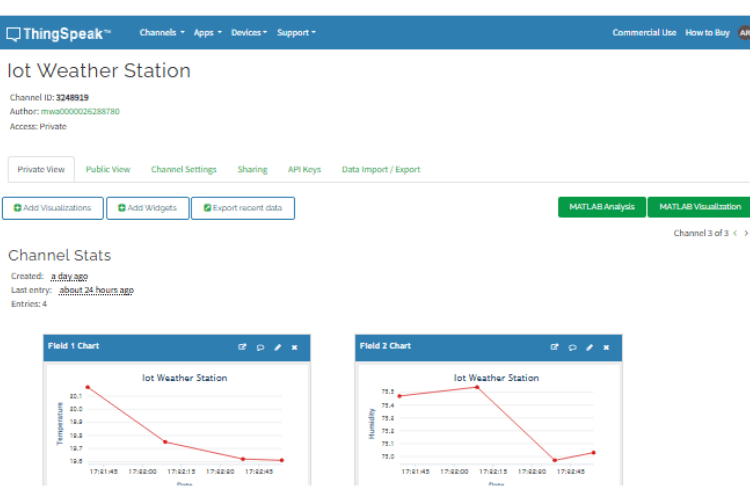Viewport: 750px width, 500px height.
Task: Close Field 1 Chart widget
Action: (295, 347)
